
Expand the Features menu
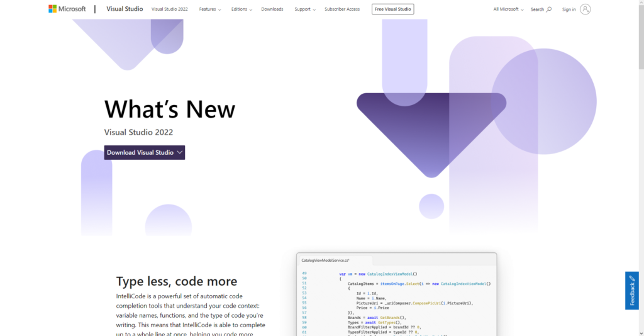click(210, 9)
